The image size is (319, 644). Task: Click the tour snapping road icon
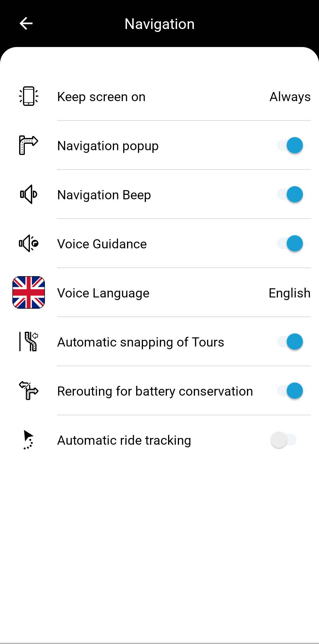coord(29,342)
